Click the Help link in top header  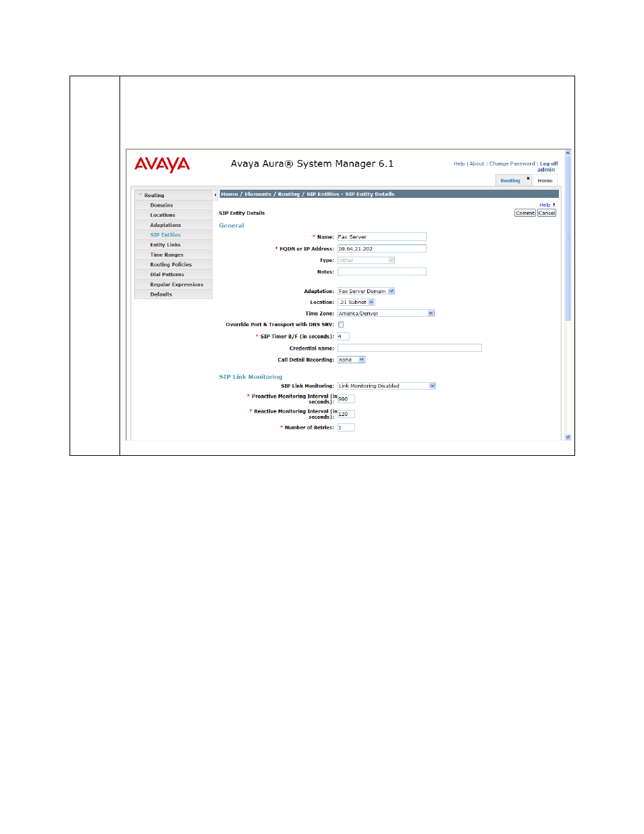click(x=459, y=163)
